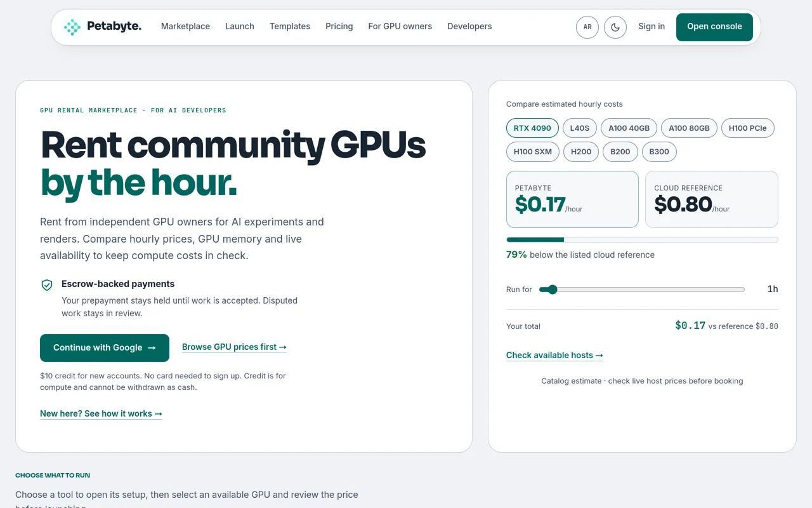Click the Run for duration slider handle
Viewport: 812px width, 508px height.
(x=552, y=290)
